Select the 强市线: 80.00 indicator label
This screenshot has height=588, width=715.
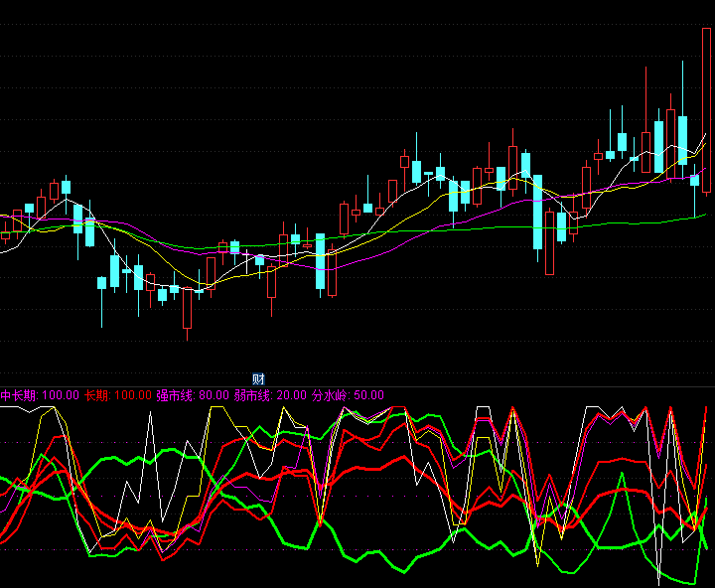click(x=193, y=395)
